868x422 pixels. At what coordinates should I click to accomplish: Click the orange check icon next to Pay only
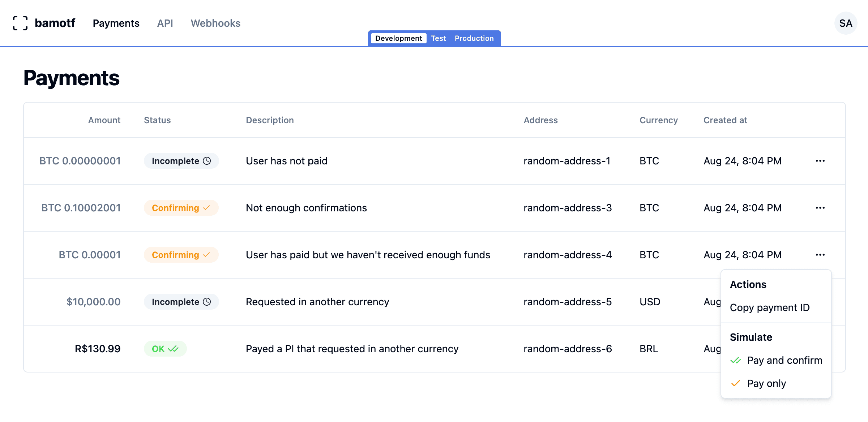(735, 383)
